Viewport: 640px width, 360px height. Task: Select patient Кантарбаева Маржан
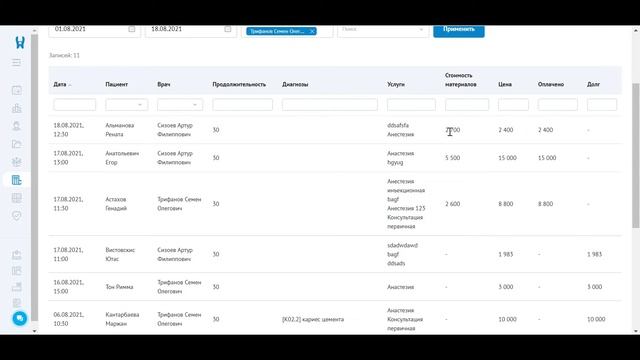tap(122, 319)
